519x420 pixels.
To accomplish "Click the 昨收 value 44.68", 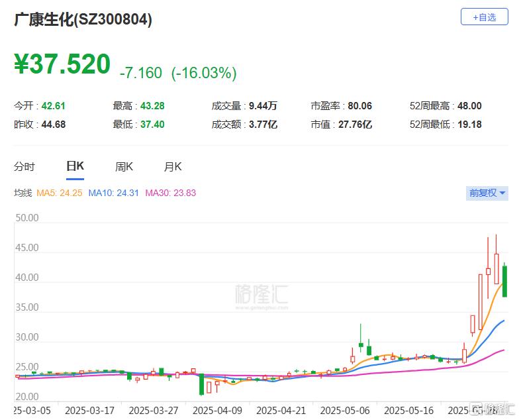I will [x=53, y=125].
